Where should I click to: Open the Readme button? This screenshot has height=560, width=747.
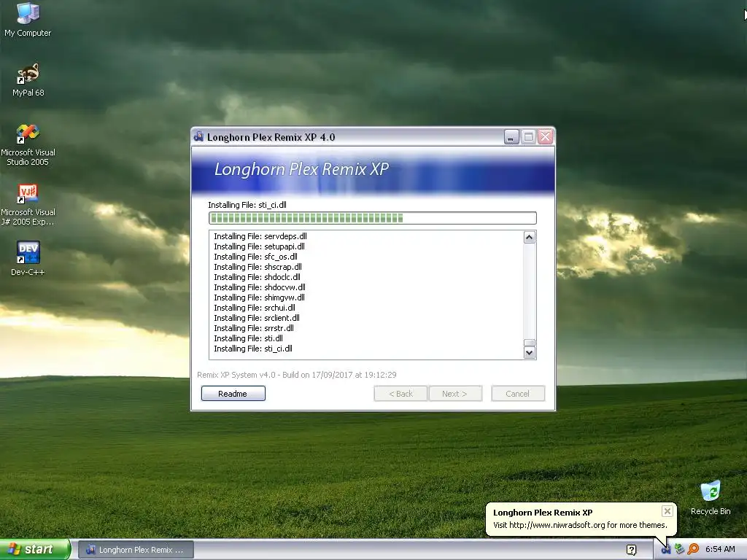233,393
